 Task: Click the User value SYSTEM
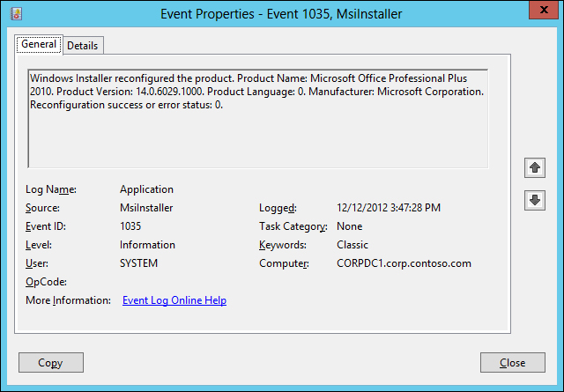[139, 263]
